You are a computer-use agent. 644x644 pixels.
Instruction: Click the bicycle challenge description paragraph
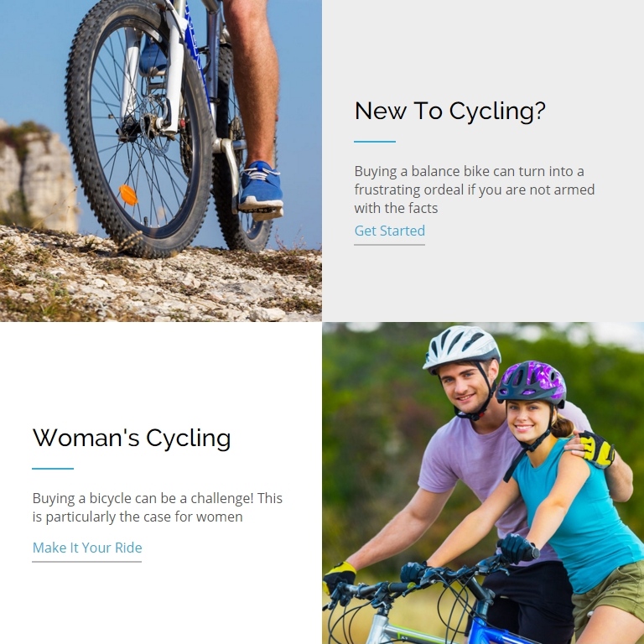point(158,507)
